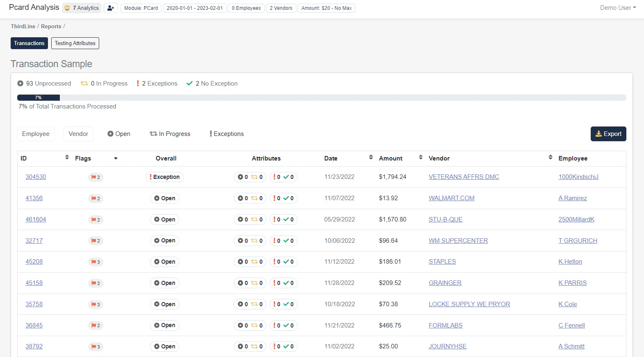Expand the Flags column dropdown arrow
The height and width of the screenshot is (357, 644).
tap(116, 158)
